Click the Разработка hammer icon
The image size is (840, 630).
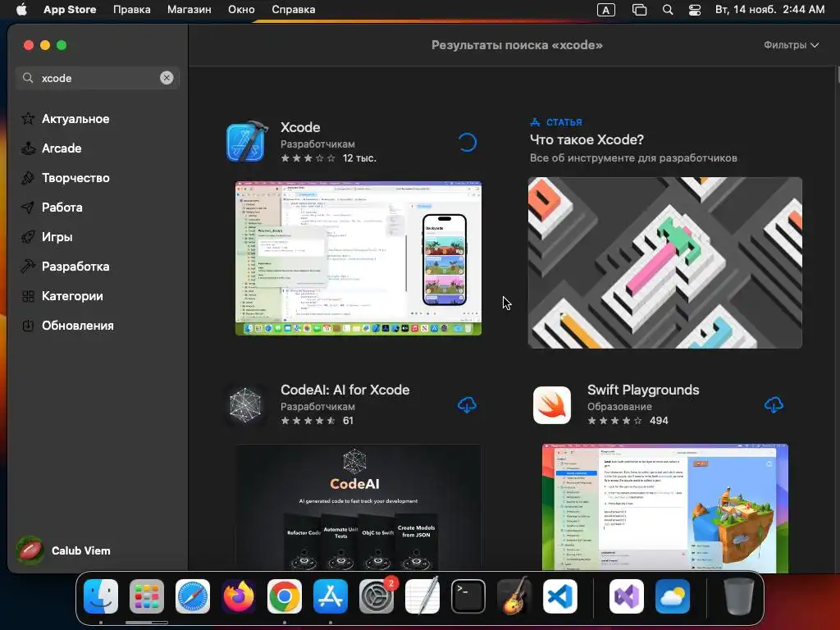click(28, 267)
